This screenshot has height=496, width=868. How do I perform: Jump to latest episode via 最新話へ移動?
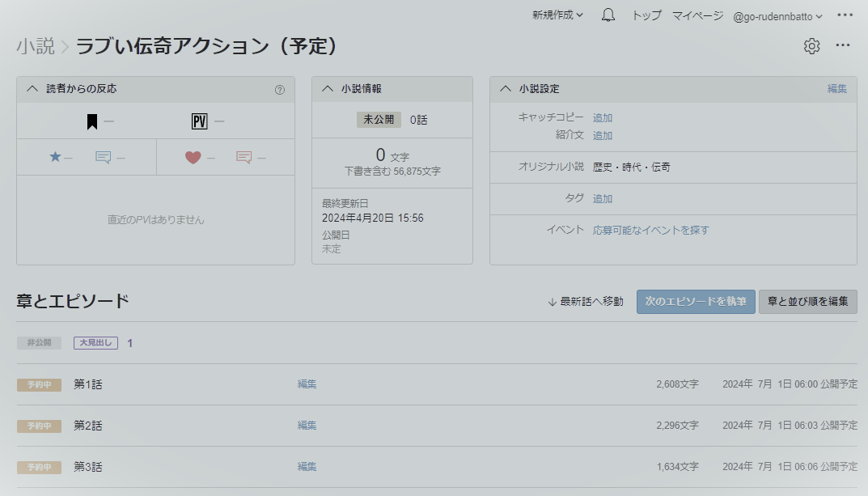pyautogui.click(x=586, y=302)
